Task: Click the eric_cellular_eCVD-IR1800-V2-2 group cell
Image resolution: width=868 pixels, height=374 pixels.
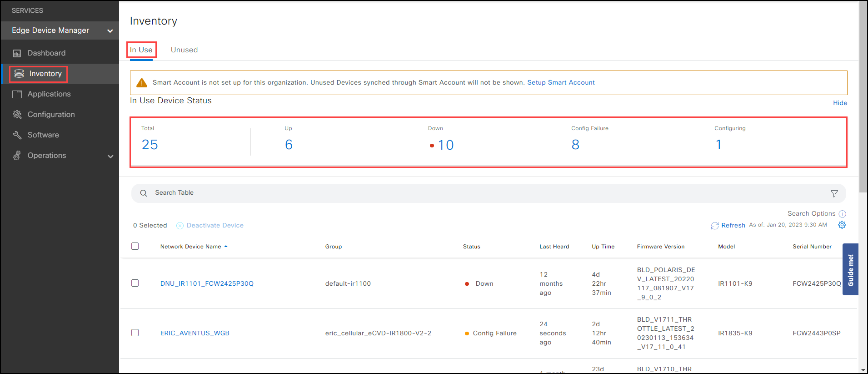Action: coord(378,334)
